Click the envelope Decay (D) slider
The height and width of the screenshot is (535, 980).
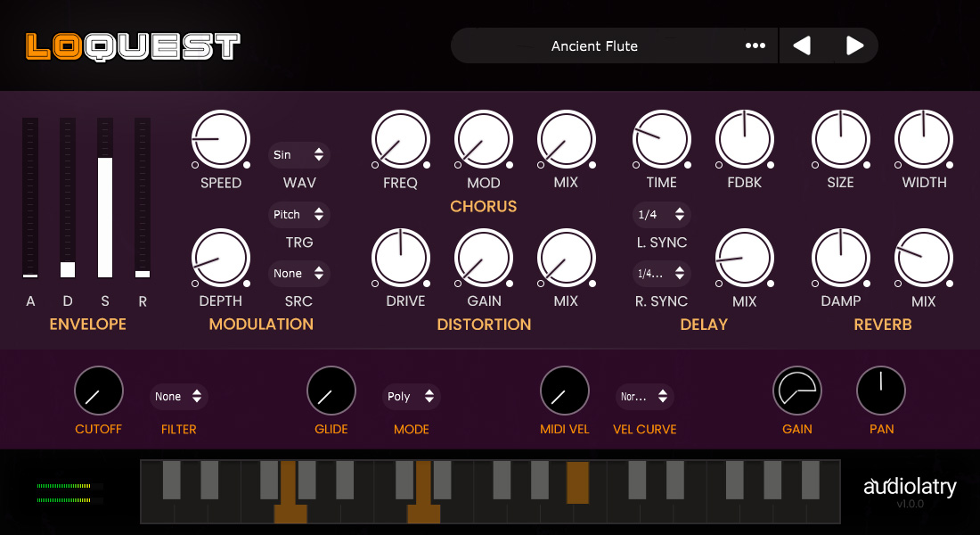click(x=68, y=198)
